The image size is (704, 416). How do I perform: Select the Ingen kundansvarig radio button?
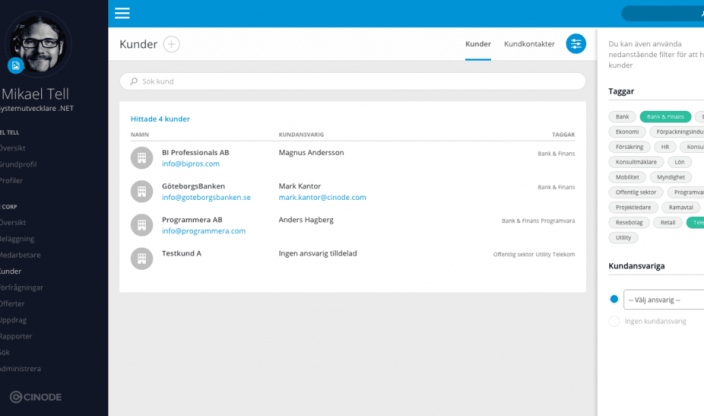614,321
